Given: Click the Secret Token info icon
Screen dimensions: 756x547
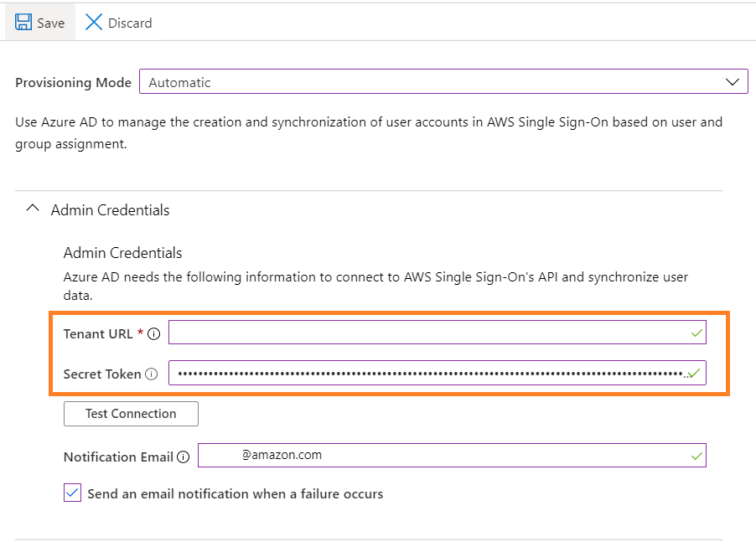Looking at the screenshot, I should point(151,374).
